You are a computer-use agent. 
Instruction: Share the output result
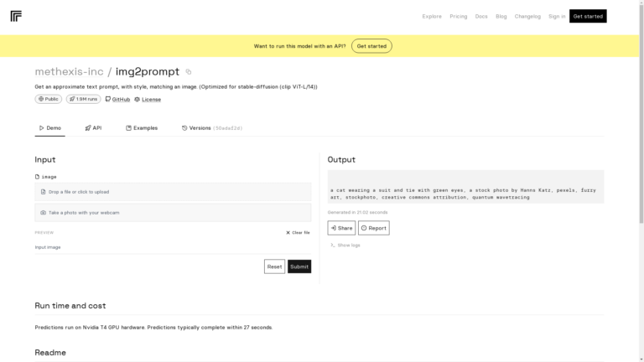click(x=341, y=228)
